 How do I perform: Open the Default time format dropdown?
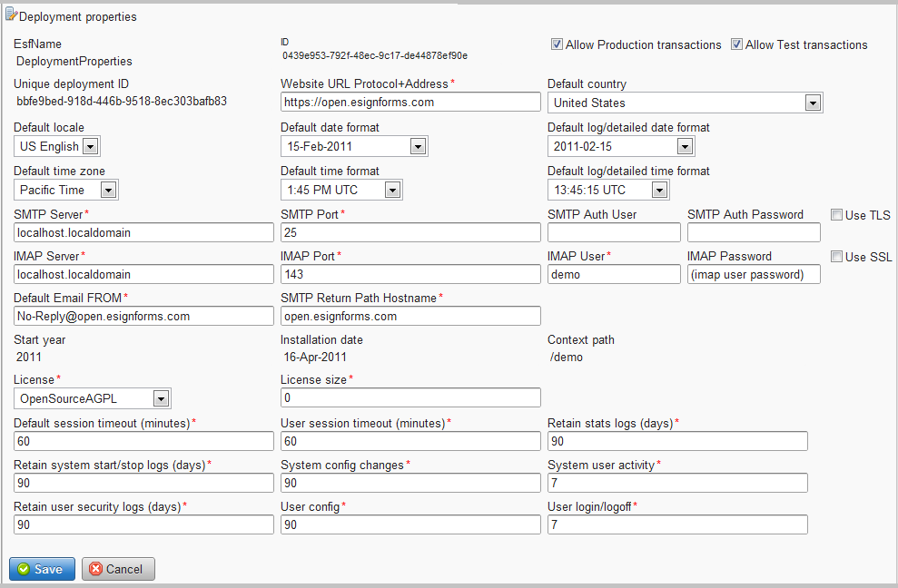[x=341, y=190]
